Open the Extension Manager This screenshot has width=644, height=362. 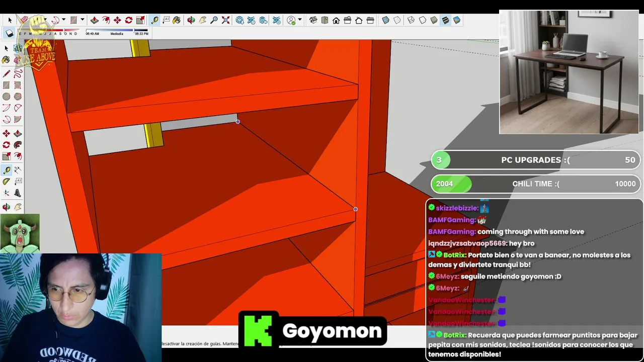click(276, 20)
